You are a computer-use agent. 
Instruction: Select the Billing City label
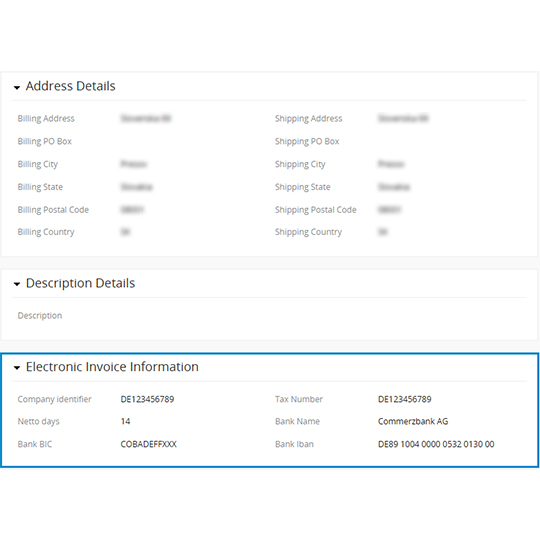(38, 164)
